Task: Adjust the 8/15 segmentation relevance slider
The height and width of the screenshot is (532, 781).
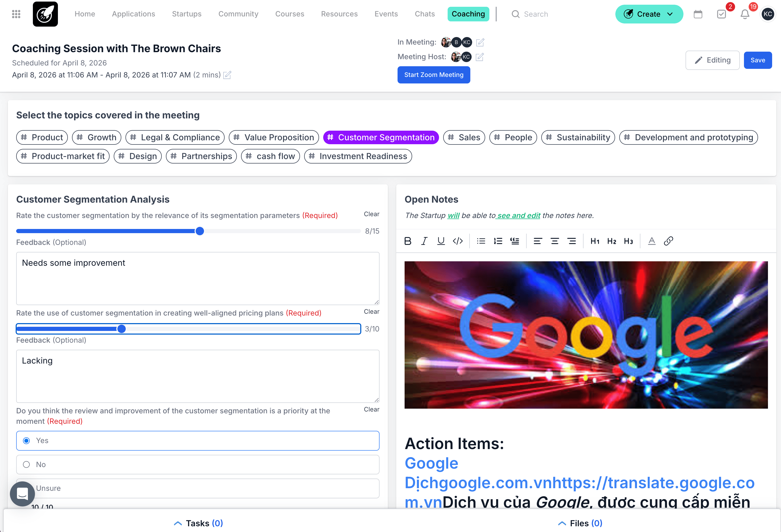Action: (200, 231)
